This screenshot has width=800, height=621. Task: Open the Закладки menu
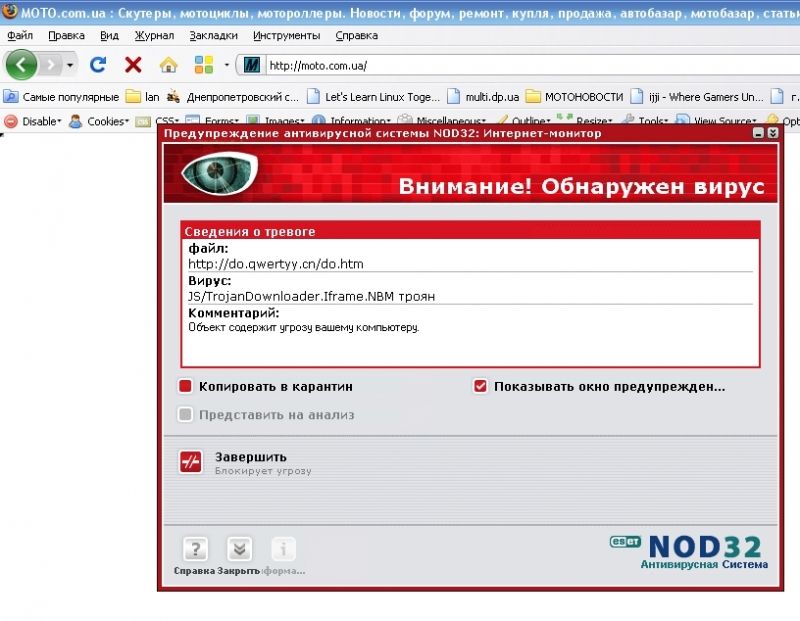click(x=213, y=35)
